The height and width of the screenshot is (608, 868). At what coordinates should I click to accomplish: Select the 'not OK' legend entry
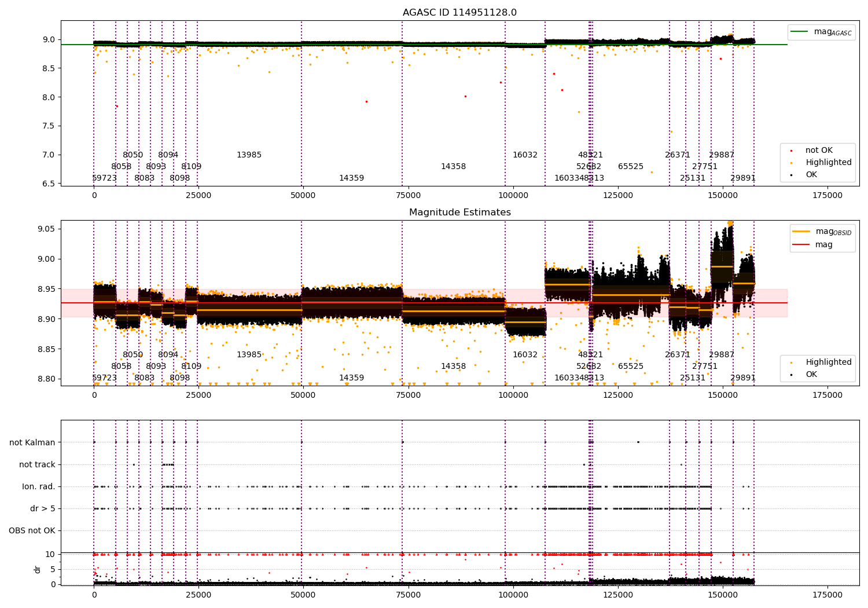click(x=819, y=151)
